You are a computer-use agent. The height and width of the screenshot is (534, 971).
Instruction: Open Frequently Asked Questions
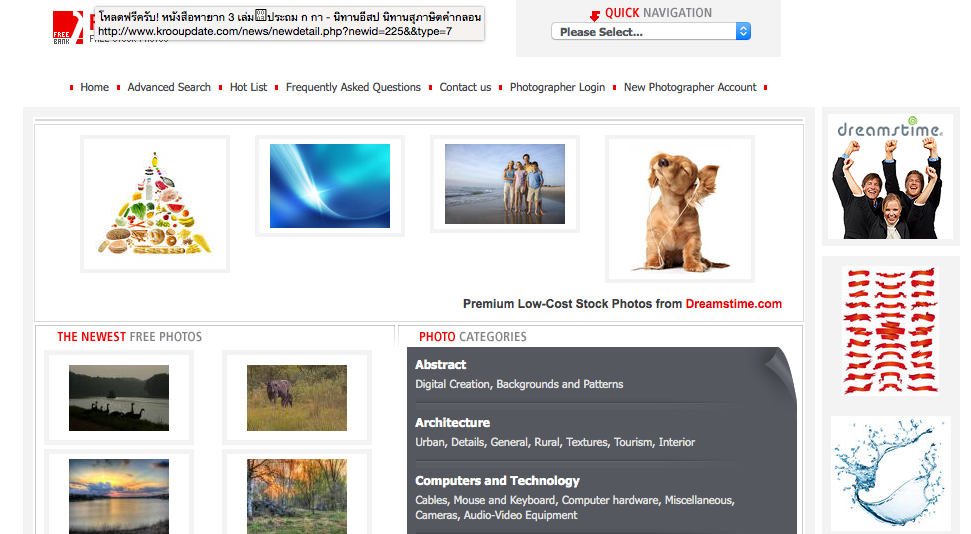coord(353,88)
